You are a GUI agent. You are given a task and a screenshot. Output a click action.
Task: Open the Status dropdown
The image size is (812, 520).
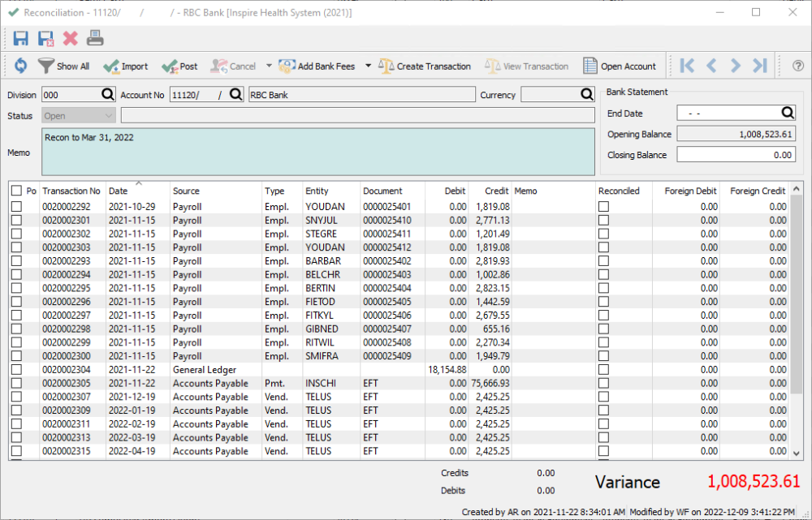coord(78,116)
